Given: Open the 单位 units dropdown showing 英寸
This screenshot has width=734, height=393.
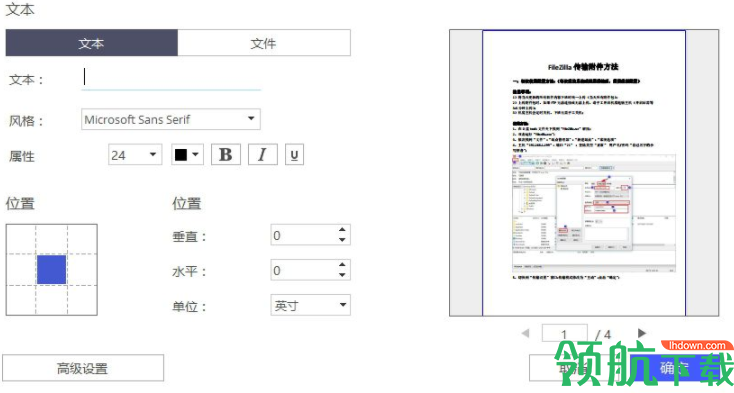Looking at the screenshot, I should coord(310,305).
